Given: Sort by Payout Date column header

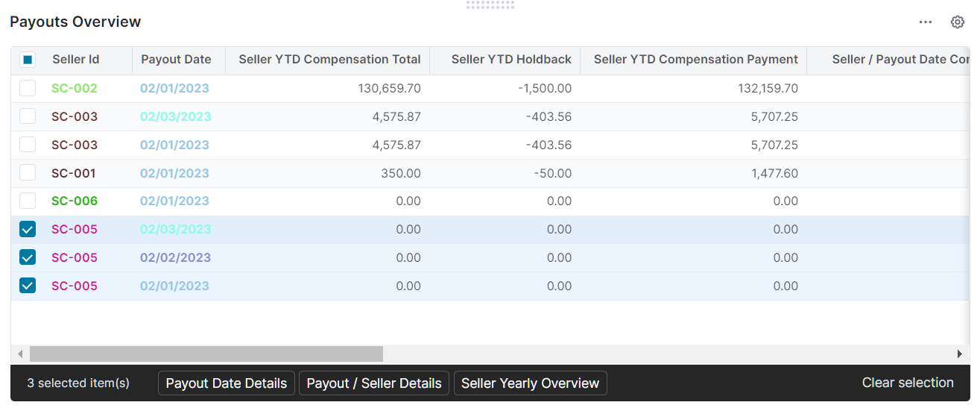Looking at the screenshot, I should 176,60.
